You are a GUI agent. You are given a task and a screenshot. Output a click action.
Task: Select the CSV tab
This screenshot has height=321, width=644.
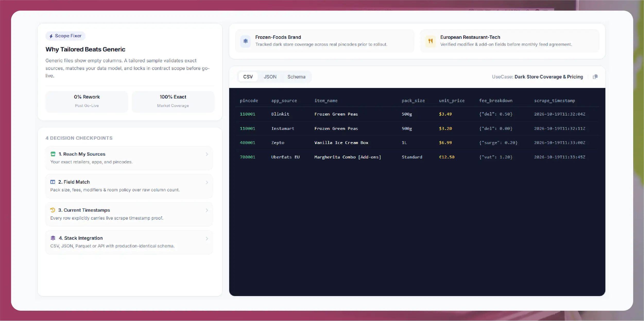(x=248, y=77)
